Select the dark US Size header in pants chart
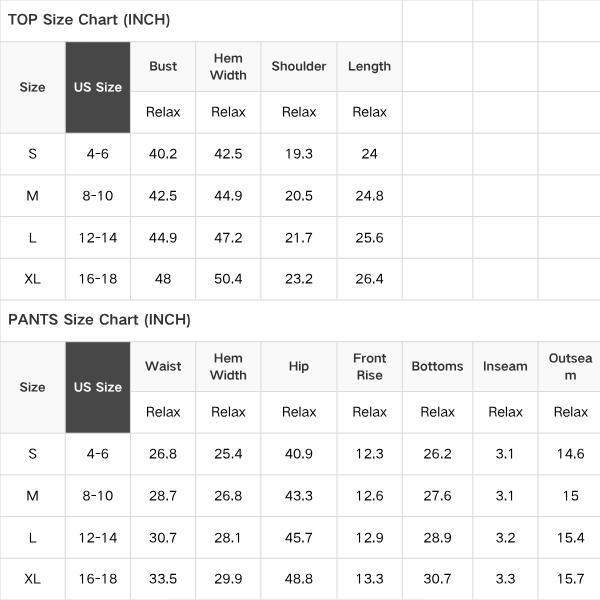Screen dimensions: 600x600 click(x=98, y=387)
